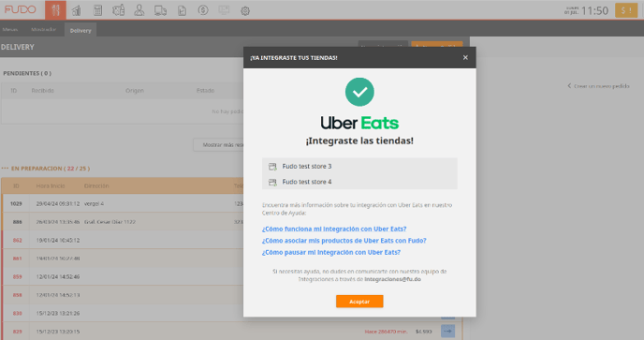Click the arrow button on order 829

click(447, 331)
